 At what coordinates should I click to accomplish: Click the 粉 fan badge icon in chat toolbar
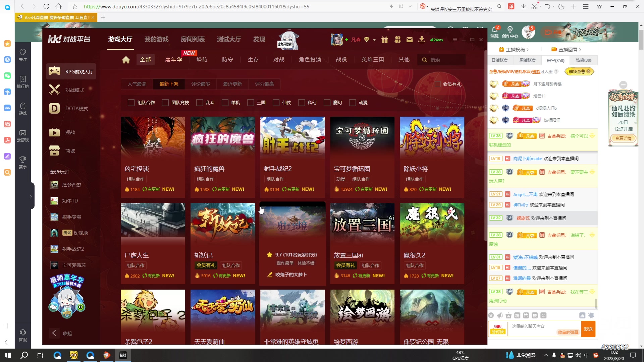point(517,315)
